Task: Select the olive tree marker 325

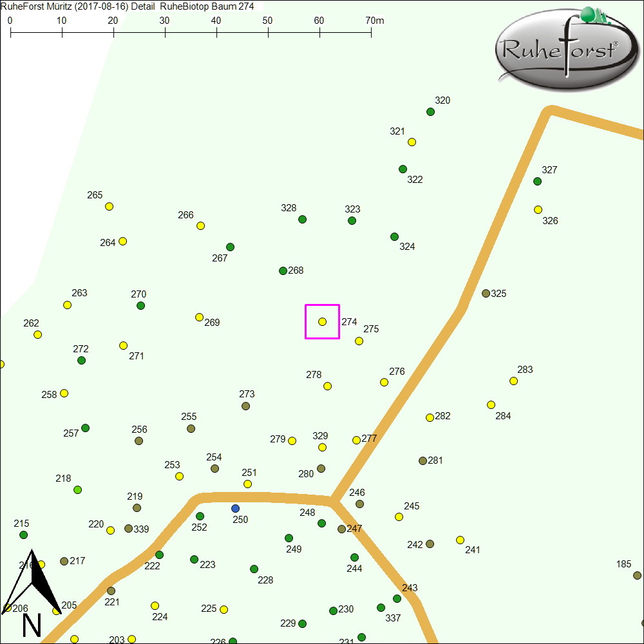Action: (486, 294)
